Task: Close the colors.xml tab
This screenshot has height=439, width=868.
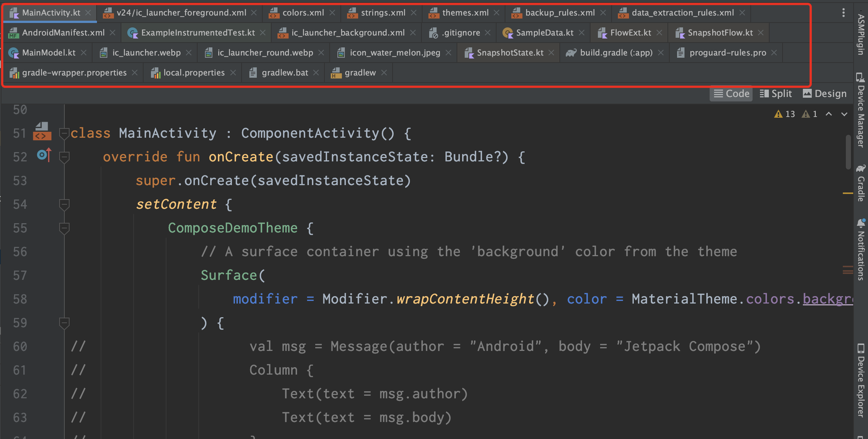Action: pos(332,13)
